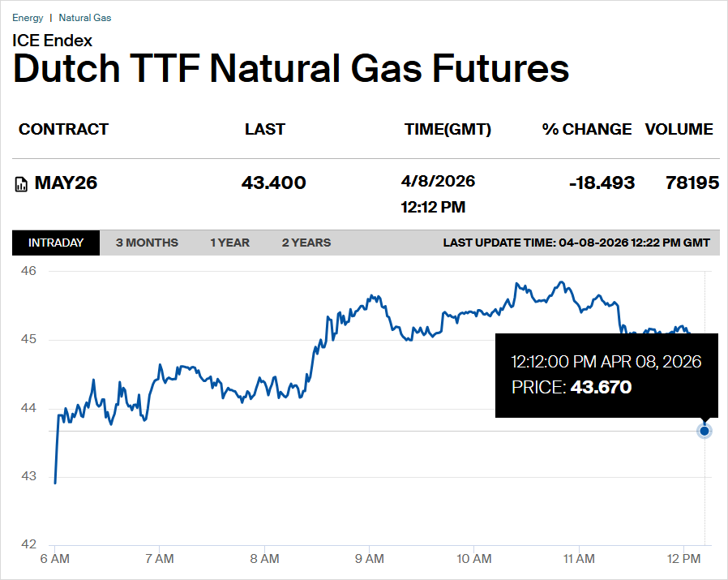Image resolution: width=728 pixels, height=580 pixels.
Task: Click the Dutch TTF Natural Gas Futures title
Action: 291,70
